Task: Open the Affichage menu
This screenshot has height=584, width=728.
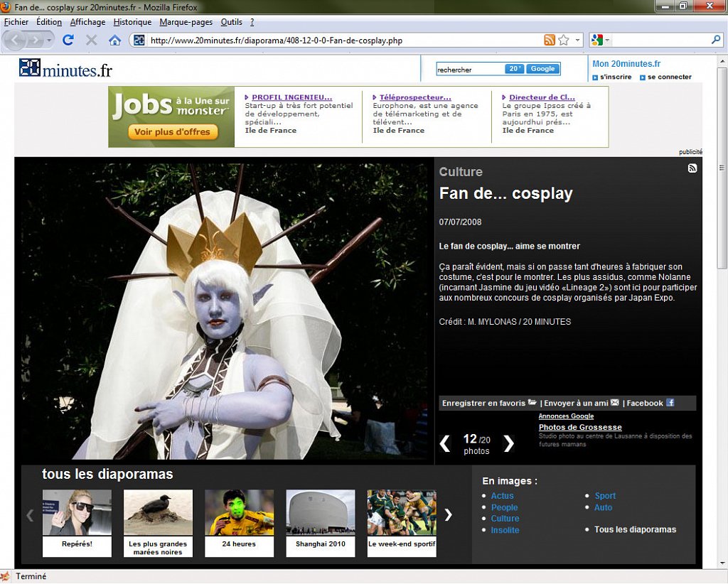Action: (87, 22)
